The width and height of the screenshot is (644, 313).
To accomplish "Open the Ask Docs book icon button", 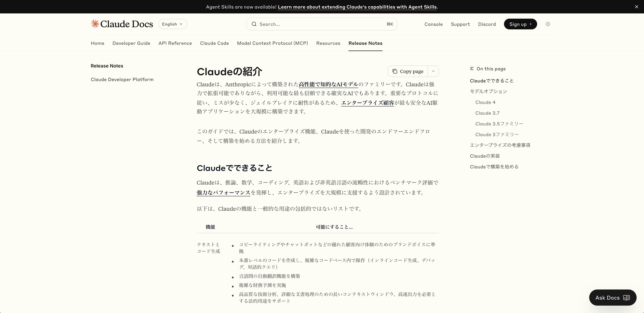I will 626,298.
